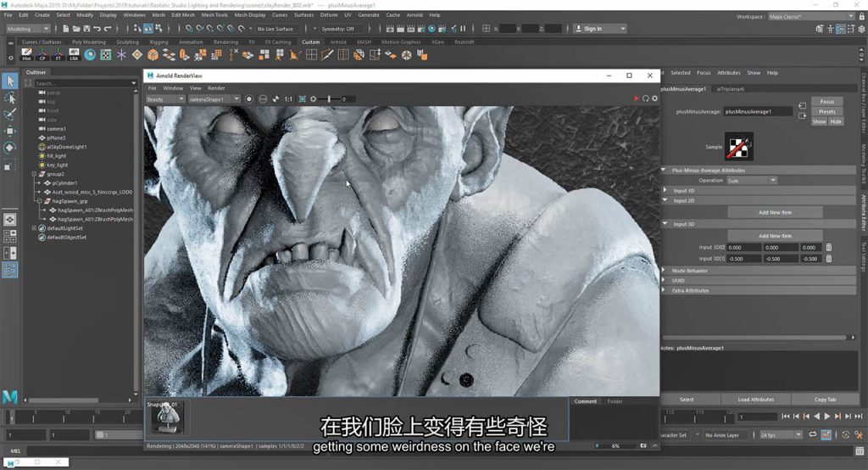Choose the Scale tool in toolbox
This screenshot has height=470, width=868.
click(8, 165)
